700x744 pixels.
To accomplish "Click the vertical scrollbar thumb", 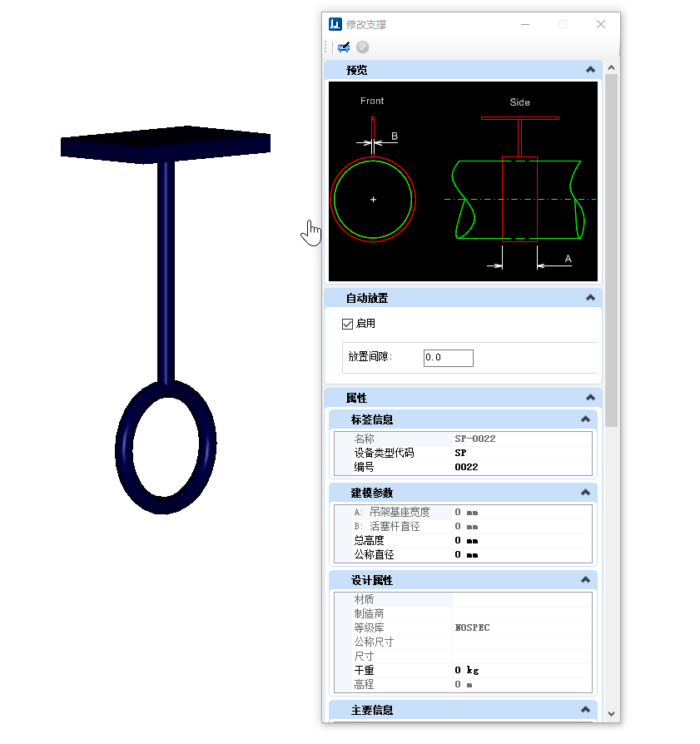I will coord(611,250).
